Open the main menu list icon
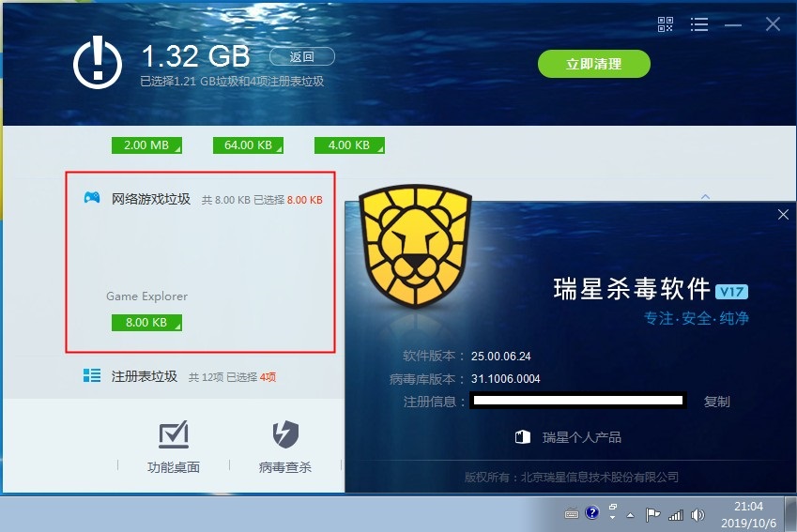The image size is (797, 532). pyautogui.click(x=698, y=23)
